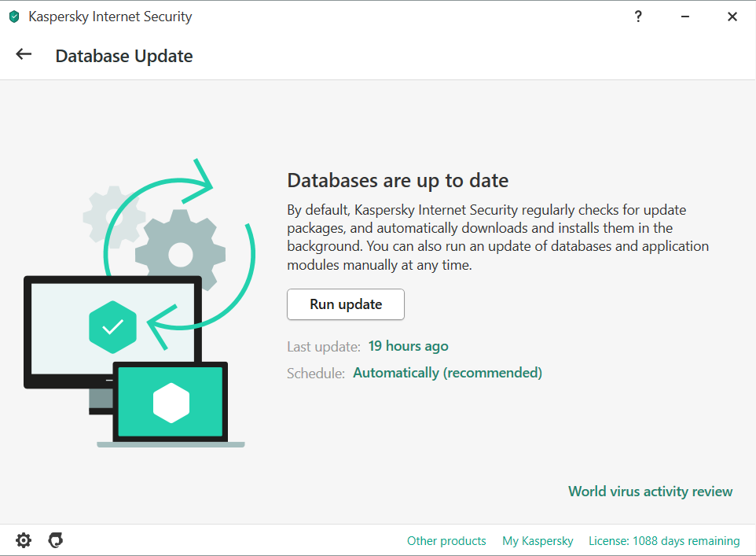The image size is (756, 556).
Task: Click the white hexagon on the laptop illustration
Action: pos(171,403)
